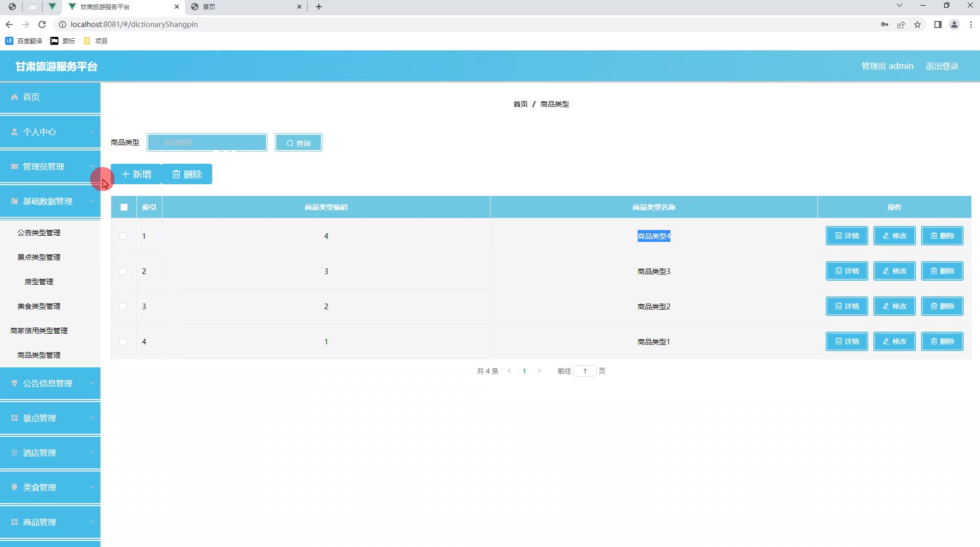Click 首页 in the breadcrumb
This screenshot has width=980, height=547.
(520, 104)
